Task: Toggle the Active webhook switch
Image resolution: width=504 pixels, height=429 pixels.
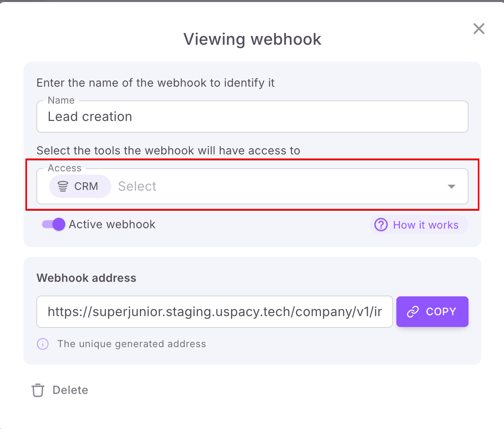Action: click(54, 224)
